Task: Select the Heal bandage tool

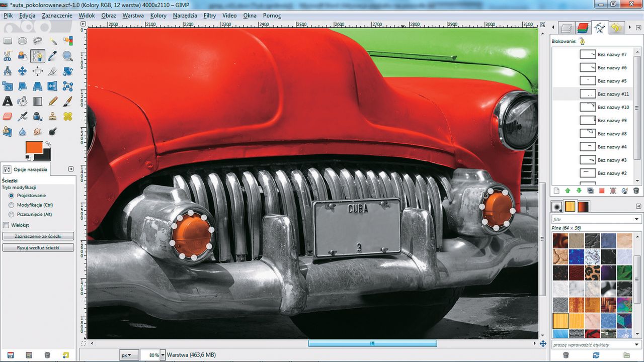Action: [68, 117]
